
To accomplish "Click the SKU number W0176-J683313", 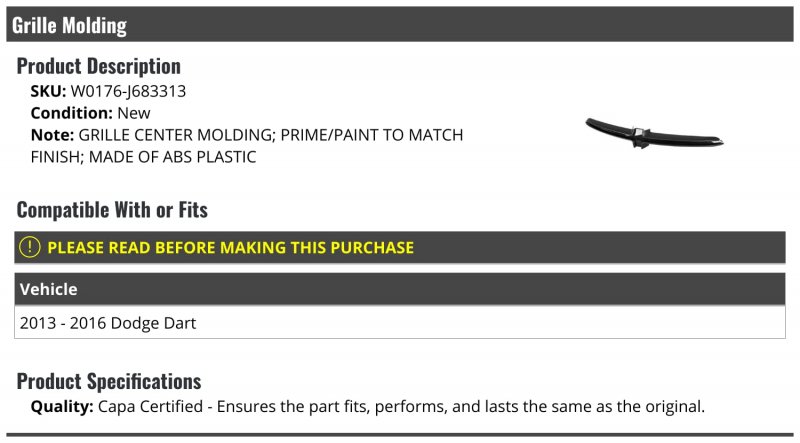I will pos(128,91).
